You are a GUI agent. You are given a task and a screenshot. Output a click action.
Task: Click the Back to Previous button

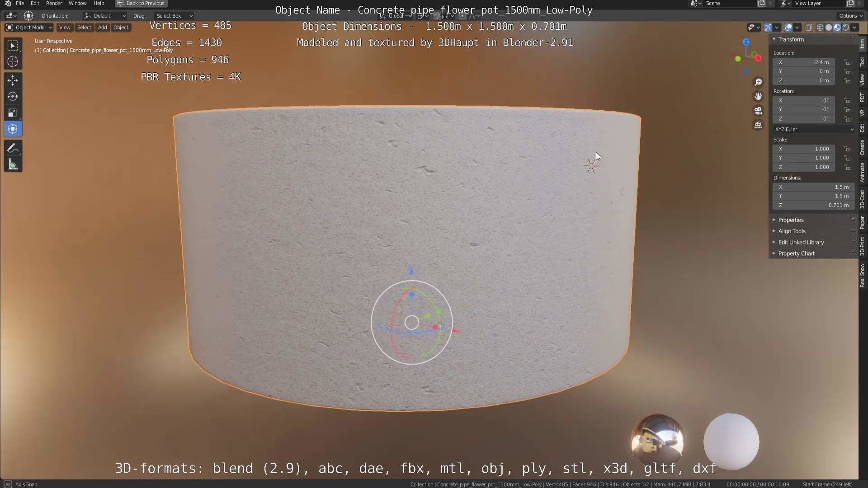[x=142, y=4]
